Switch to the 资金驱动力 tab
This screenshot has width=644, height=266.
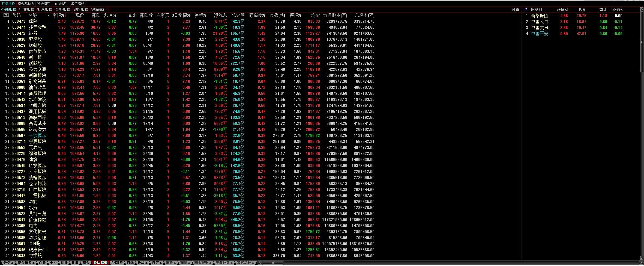click(26, 4)
